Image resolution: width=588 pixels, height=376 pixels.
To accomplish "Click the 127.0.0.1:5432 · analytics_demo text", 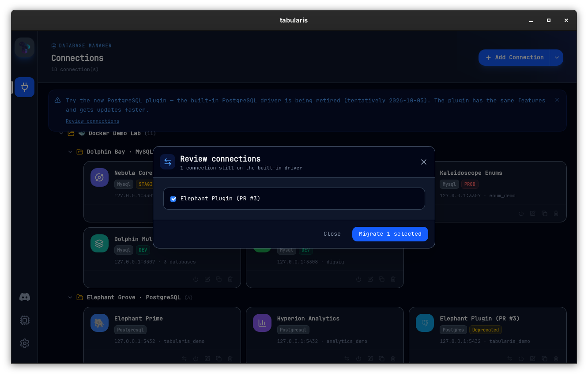I will [322, 341].
